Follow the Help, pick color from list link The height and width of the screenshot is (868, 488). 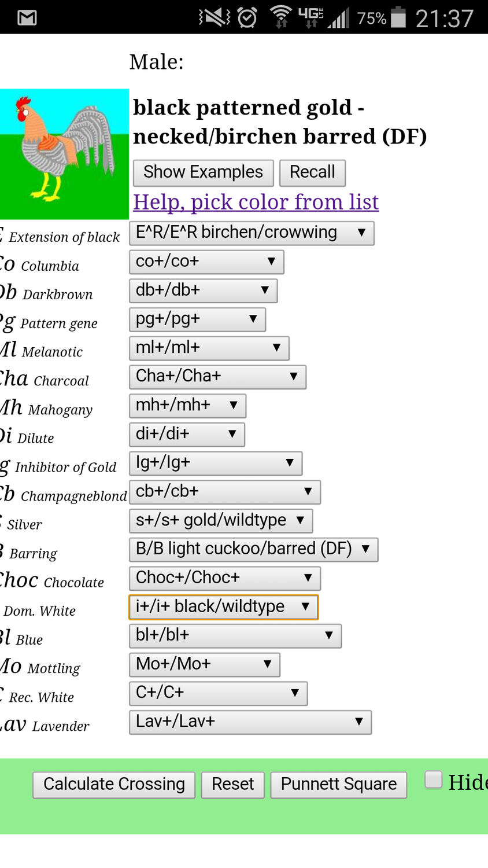point(256,202)
